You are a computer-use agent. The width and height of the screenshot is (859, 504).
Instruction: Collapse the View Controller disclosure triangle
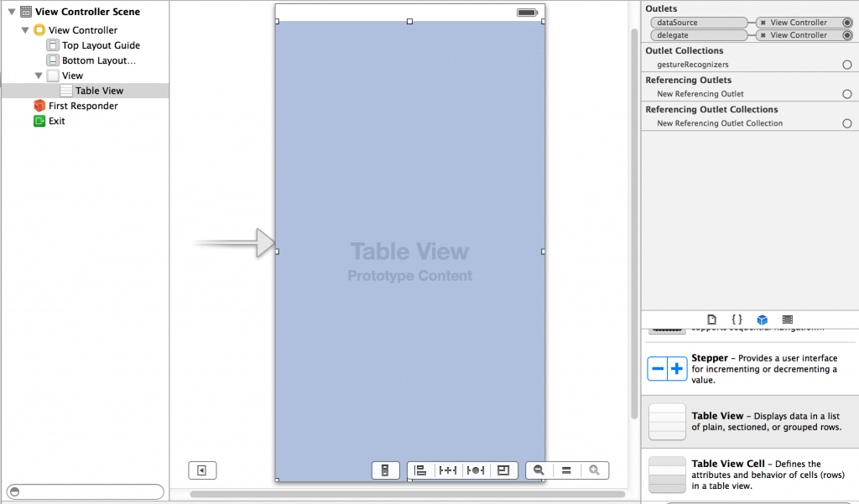[x=25, y=30]
